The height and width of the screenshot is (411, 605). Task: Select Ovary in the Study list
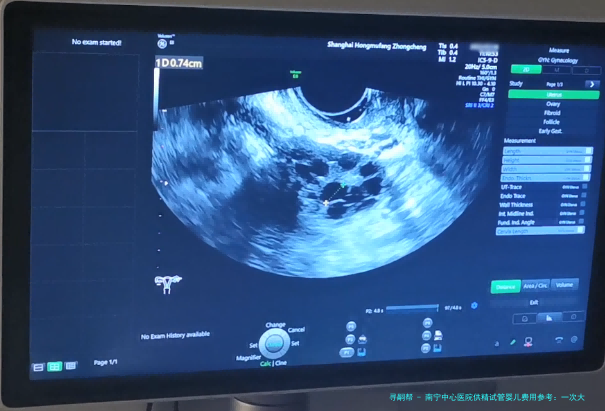coord(552,103)
